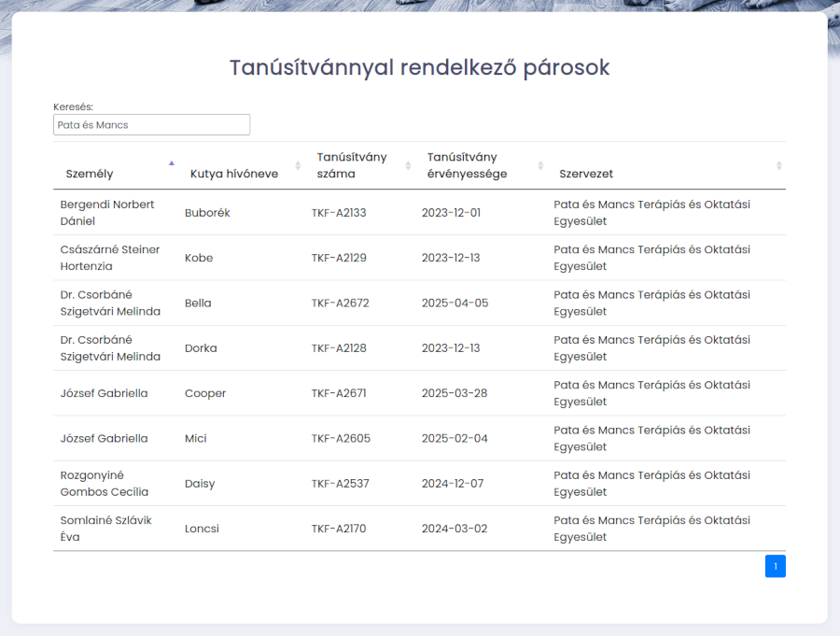The width and height of the screenshot is (840, 636).
Task: Click dog name Daisy
Action: (200, 484)
